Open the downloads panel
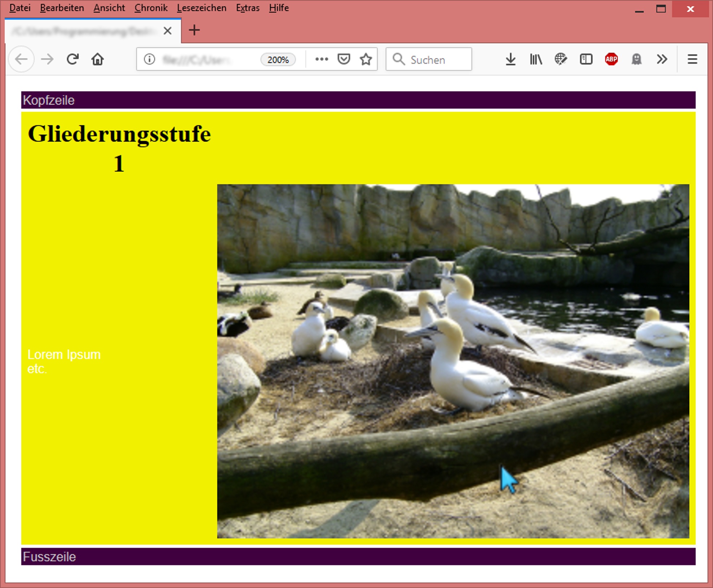Image resolution: width=713 pixels, height=588 pixels. 510,59
